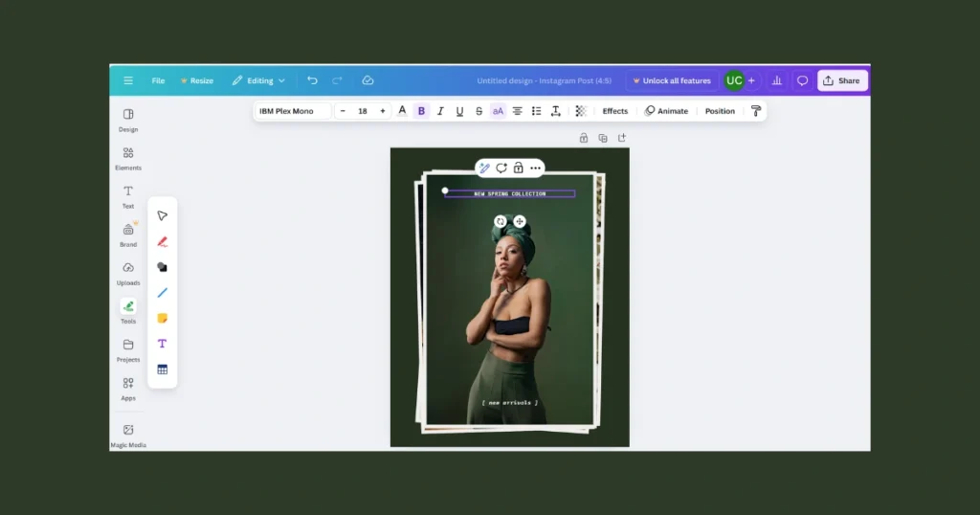Toggle bold formatting

tap(421, 111)
